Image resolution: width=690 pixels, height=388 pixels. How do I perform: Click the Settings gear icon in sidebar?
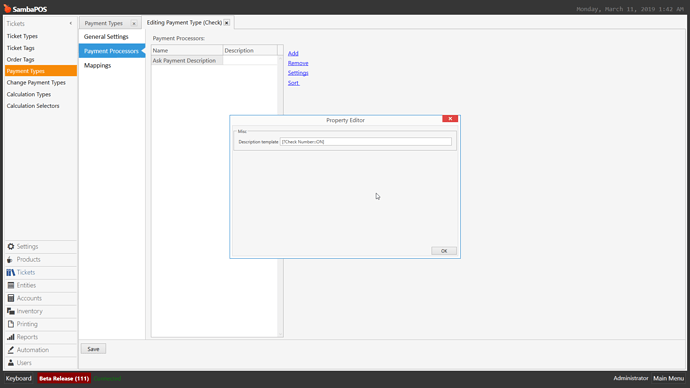(x=11, y=246)
